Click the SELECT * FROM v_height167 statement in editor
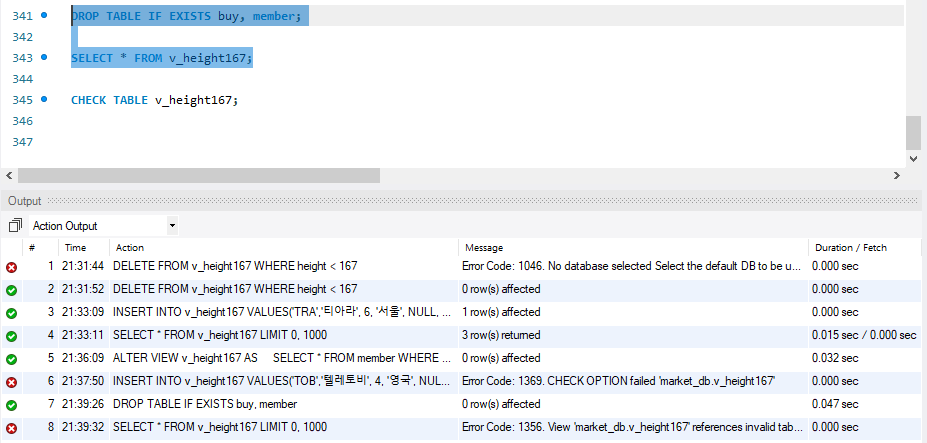 click(161, 58)
